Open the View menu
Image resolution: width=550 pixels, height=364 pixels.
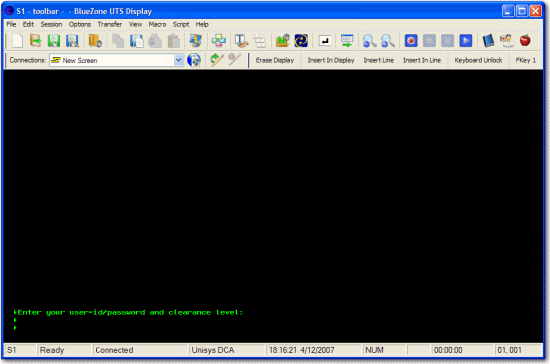[135, 24]
